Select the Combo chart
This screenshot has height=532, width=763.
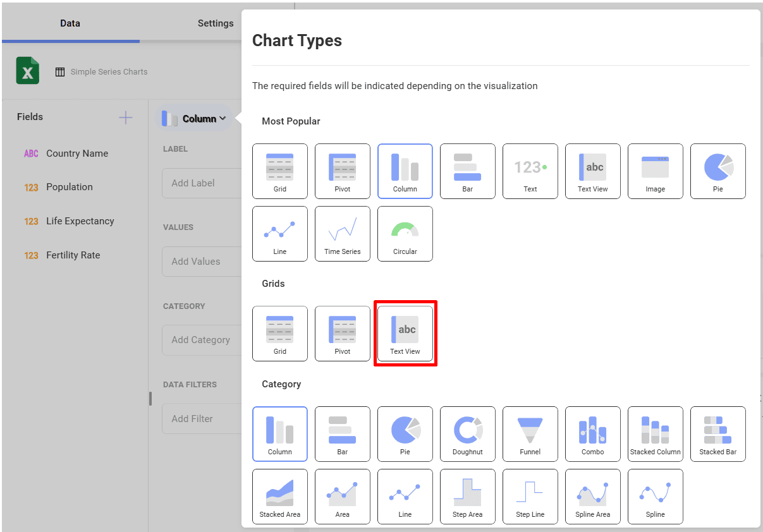tap(593, 434)
